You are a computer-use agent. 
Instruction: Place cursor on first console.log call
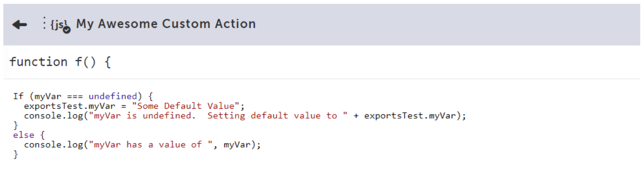point(54,116)
